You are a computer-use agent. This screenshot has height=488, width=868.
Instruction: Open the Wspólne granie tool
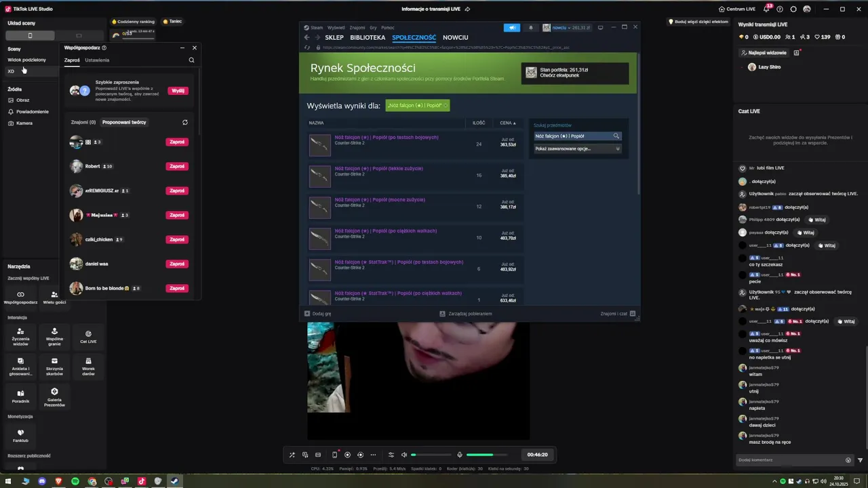coord(54,336)
